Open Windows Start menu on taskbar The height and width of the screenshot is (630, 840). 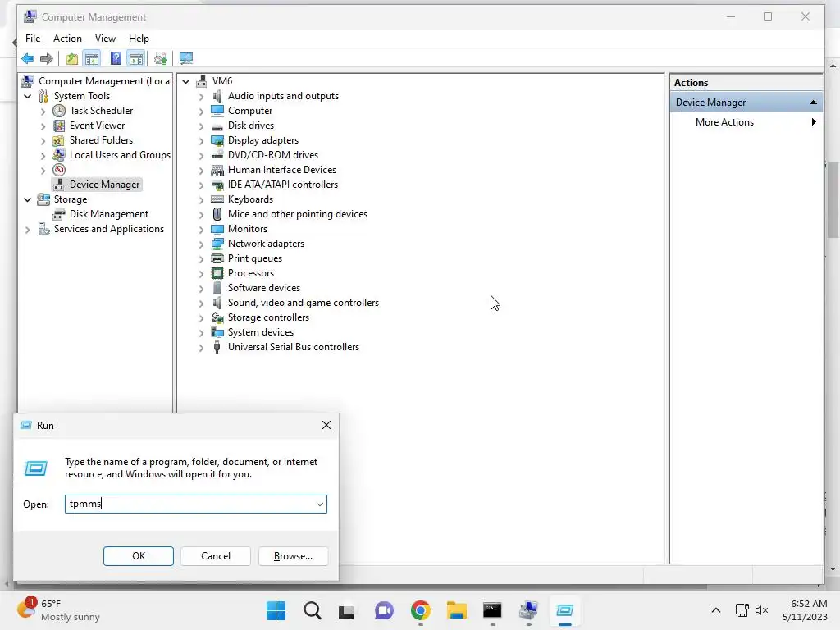276,610
